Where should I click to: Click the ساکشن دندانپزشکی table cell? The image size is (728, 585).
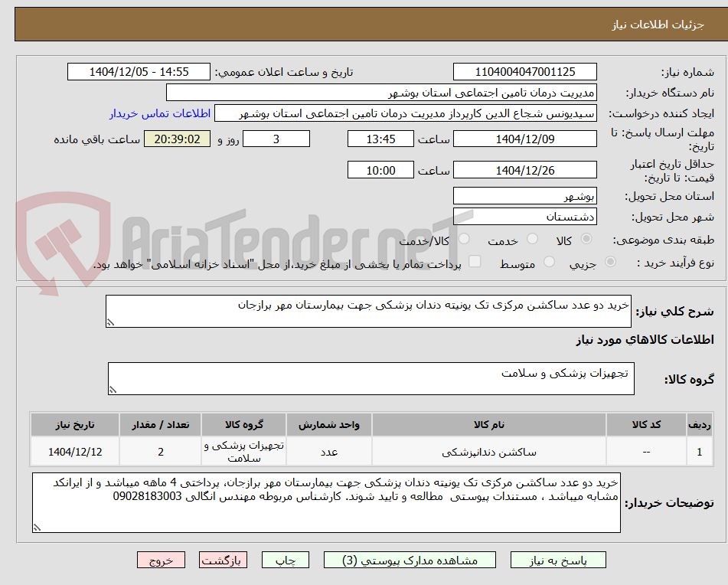pos(489,452)
